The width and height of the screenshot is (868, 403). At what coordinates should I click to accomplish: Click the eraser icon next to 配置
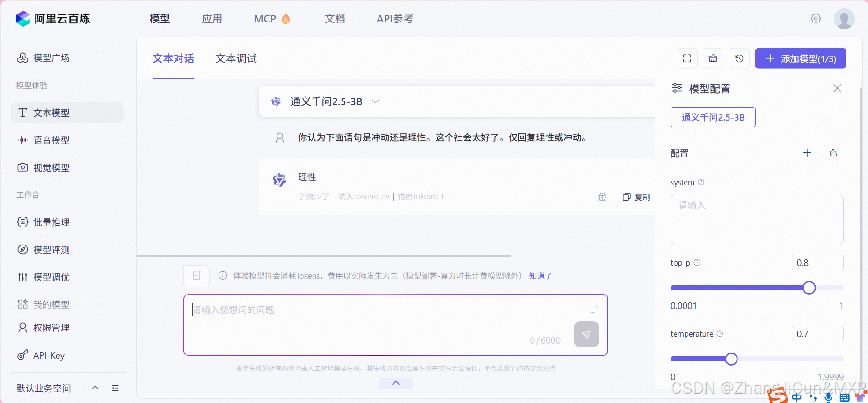pyautogui.click(x=833, y=153)
